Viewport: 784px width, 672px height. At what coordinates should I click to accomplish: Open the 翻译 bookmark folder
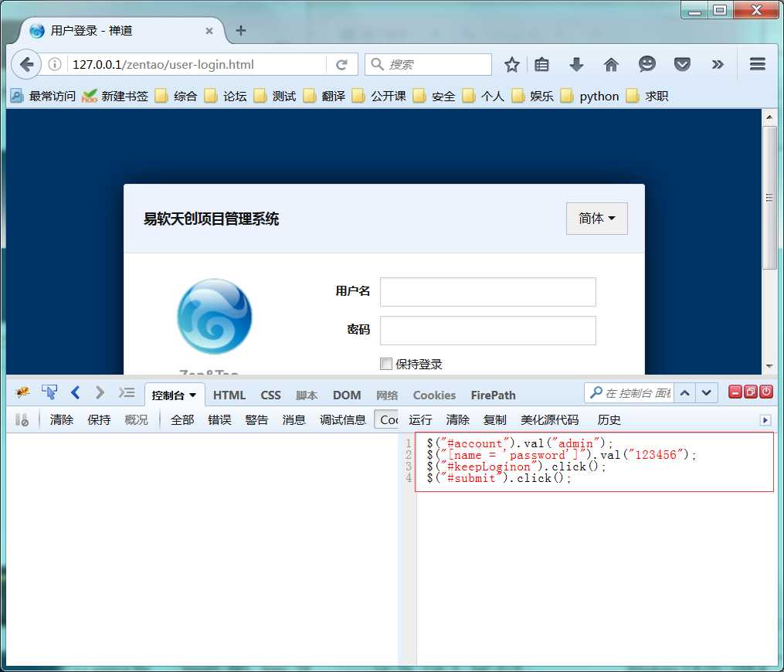point(324,96)
